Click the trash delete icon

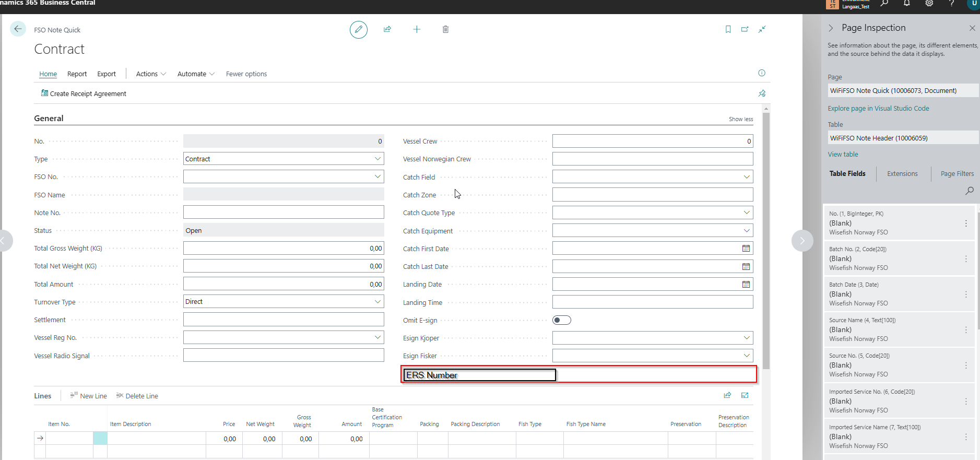pyautogui.click(x=445, y=29)
